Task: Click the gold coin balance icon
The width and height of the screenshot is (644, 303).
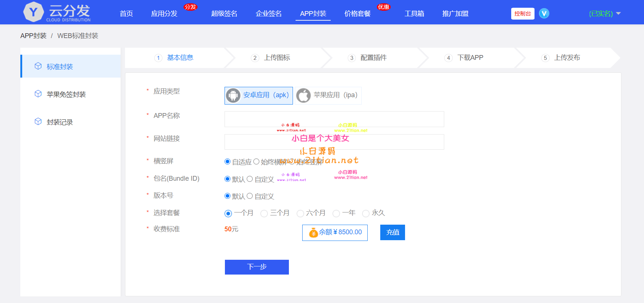Action: tap(313, 232)
